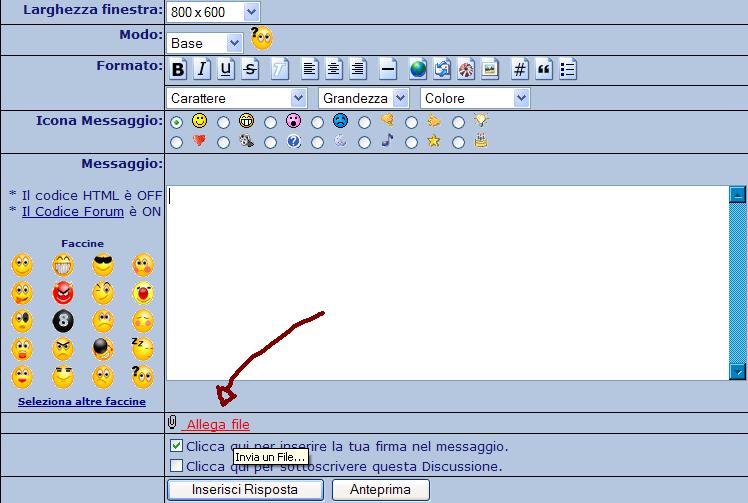Viewport: 748px width, 503px height.
Task: Toggle bold text formatting
Action: click(179, 69)
